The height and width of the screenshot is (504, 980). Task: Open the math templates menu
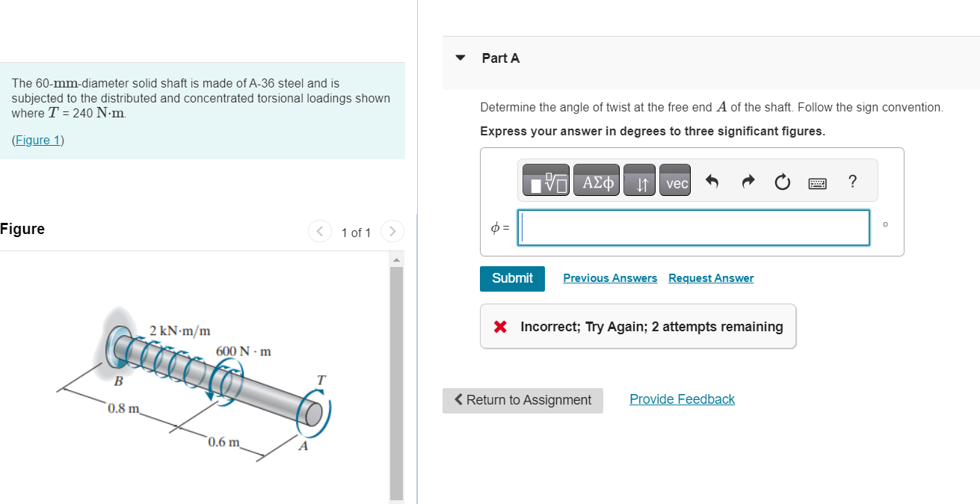[x=544, y=179]
